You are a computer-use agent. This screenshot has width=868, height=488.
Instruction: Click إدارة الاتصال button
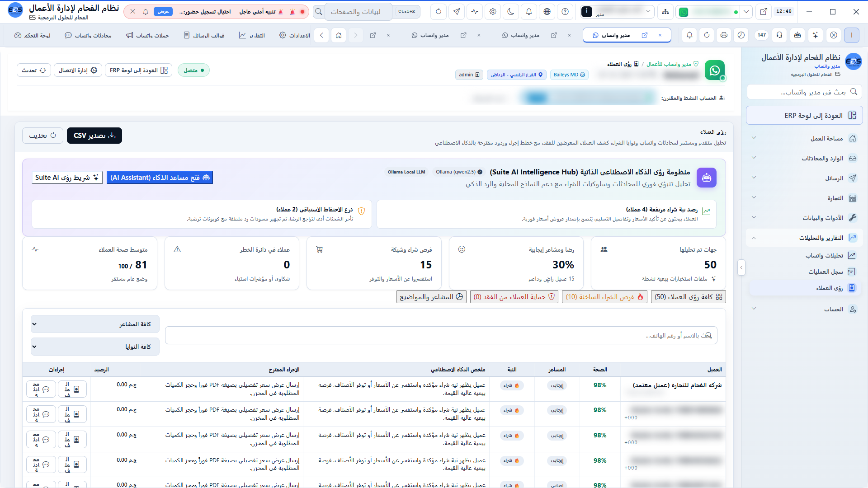pos(78,70)
